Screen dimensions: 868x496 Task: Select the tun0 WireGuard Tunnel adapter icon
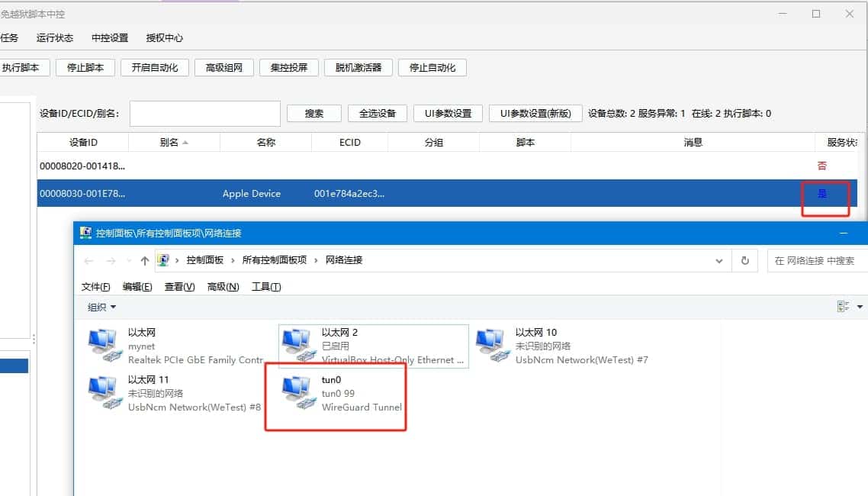point(298,392)
